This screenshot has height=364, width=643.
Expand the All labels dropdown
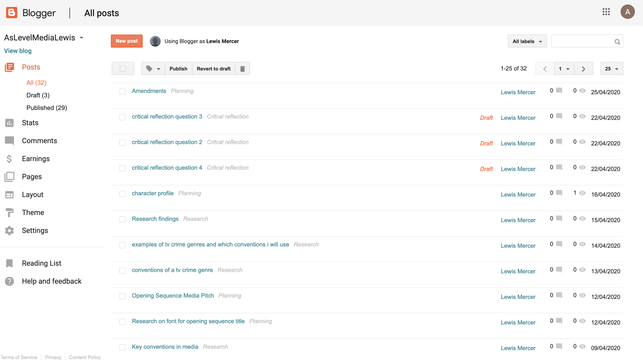(x=527, y=41)
